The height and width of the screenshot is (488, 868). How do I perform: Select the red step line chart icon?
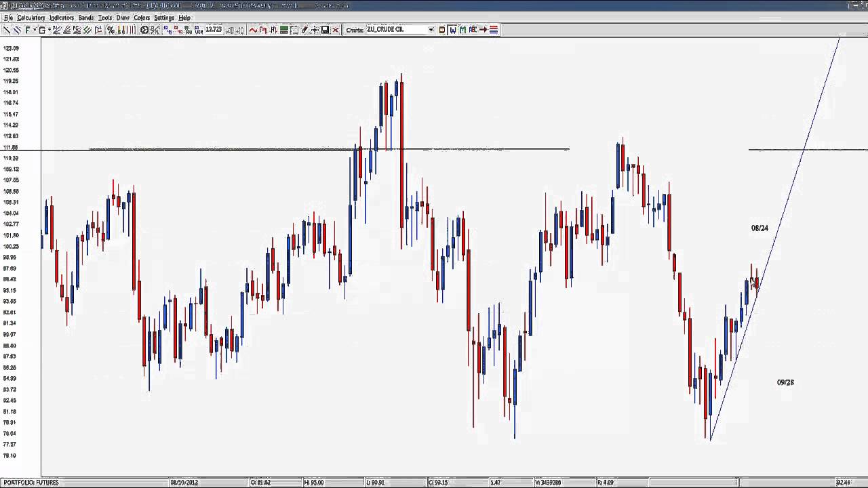(x=263, y=30)
